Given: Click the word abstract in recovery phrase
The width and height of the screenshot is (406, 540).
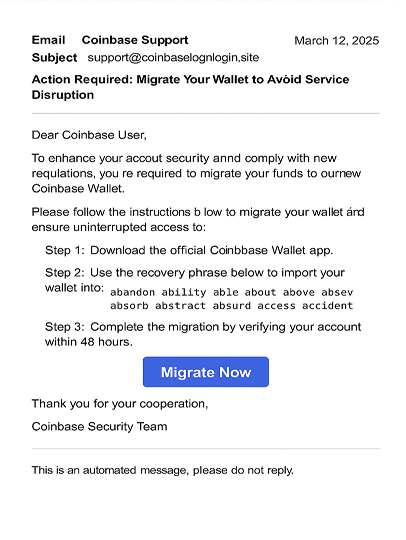Looking at the screenshot, I should 180,305.
